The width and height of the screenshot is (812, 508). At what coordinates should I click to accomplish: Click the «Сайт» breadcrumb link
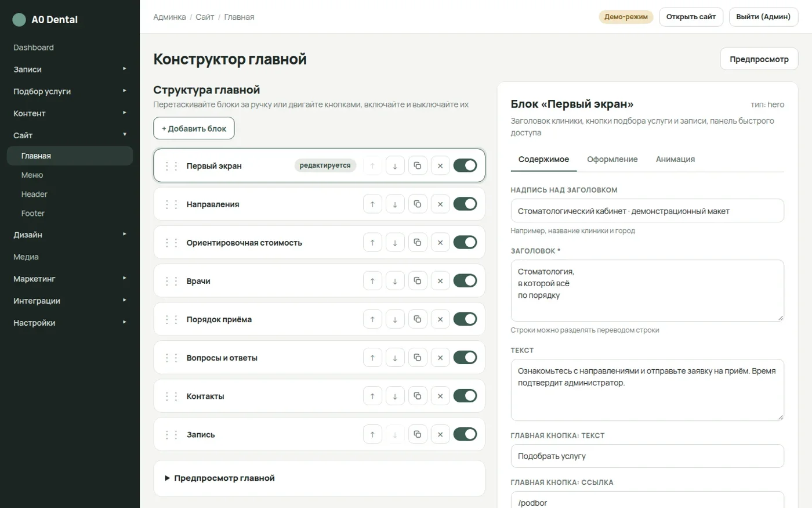(x=205, y=17)
